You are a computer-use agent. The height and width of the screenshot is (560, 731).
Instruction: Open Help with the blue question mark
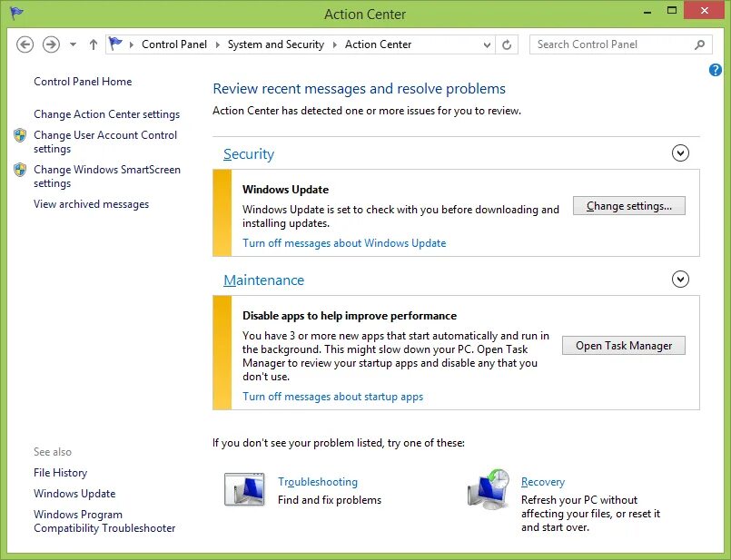pos(716,70)
